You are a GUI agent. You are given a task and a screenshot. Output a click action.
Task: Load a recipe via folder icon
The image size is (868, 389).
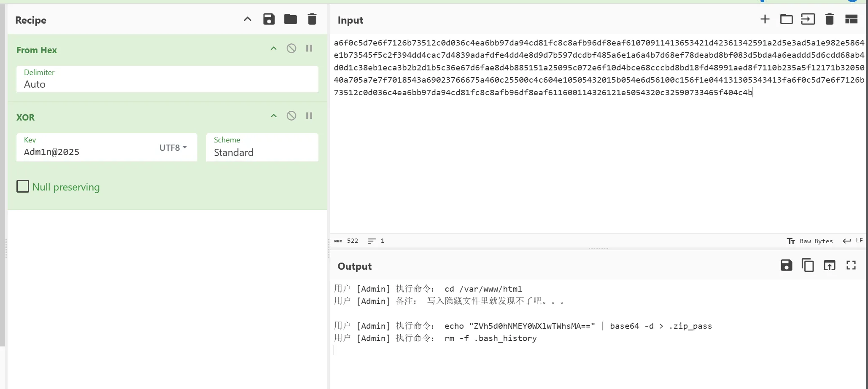point(290,19)
